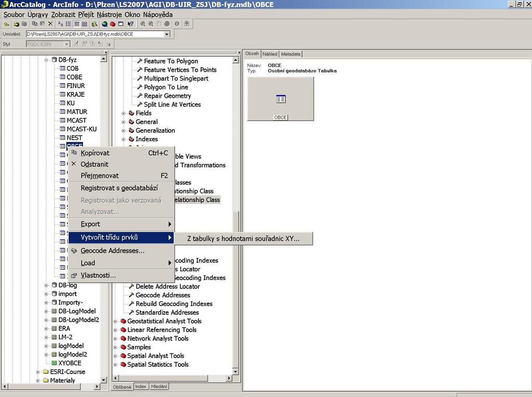
Task: Show ArcToolbox red toolbox icon
Action: (113, 24)
